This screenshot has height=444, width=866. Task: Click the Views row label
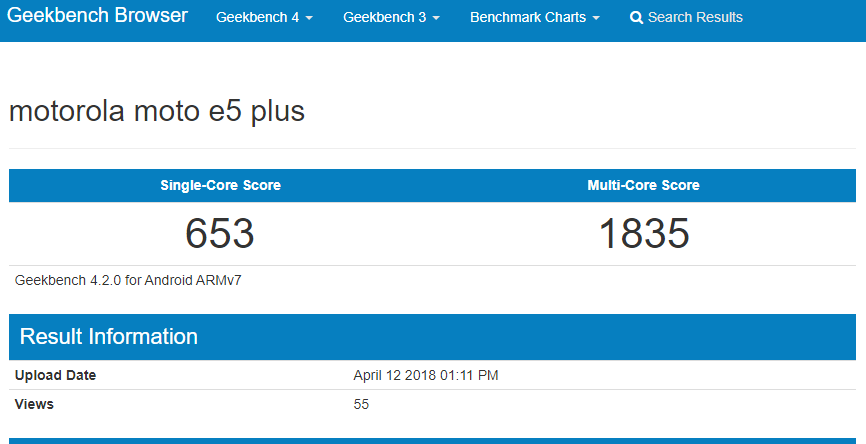pos(34,404)
